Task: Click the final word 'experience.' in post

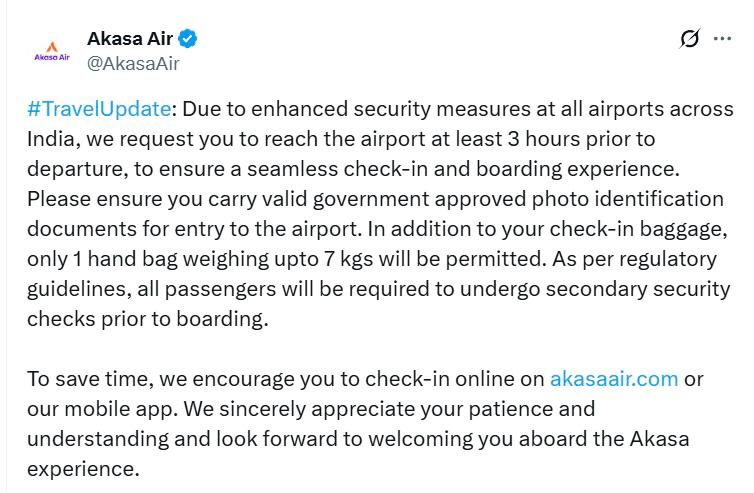Action: 83,469
